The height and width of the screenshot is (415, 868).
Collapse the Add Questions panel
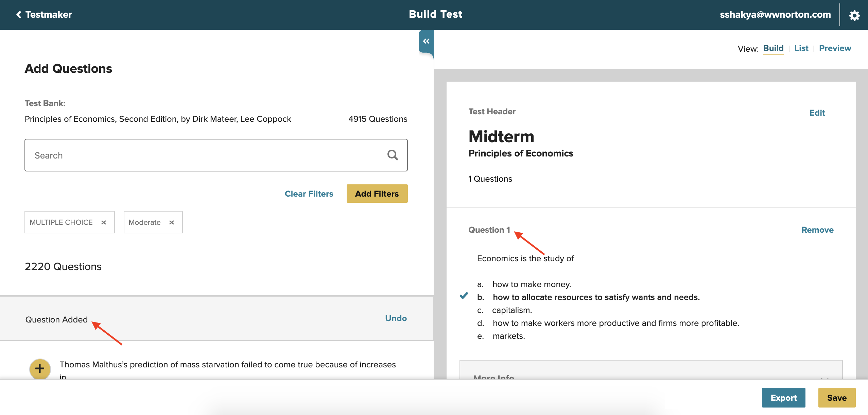(426, 41)
